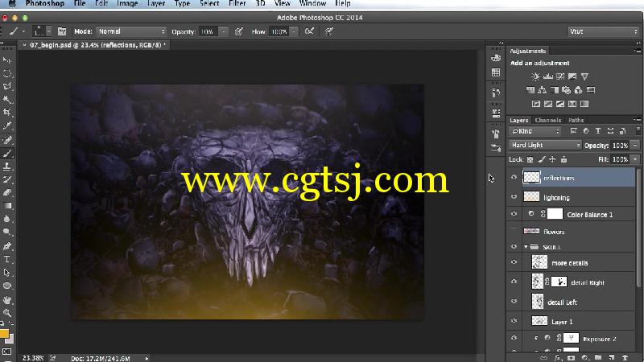Create a new layer group
This screenshot has width=644, height=362.
click(x=597, y=358)
